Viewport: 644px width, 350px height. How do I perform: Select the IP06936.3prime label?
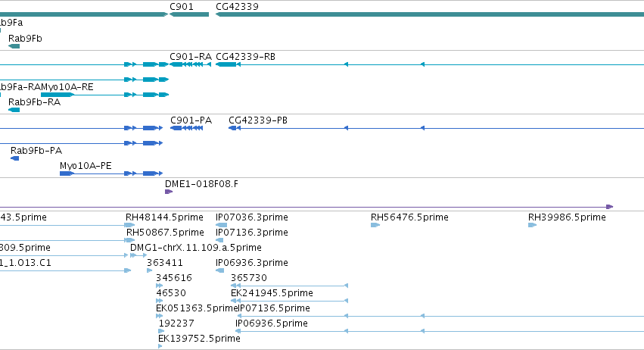click(252, 263)
